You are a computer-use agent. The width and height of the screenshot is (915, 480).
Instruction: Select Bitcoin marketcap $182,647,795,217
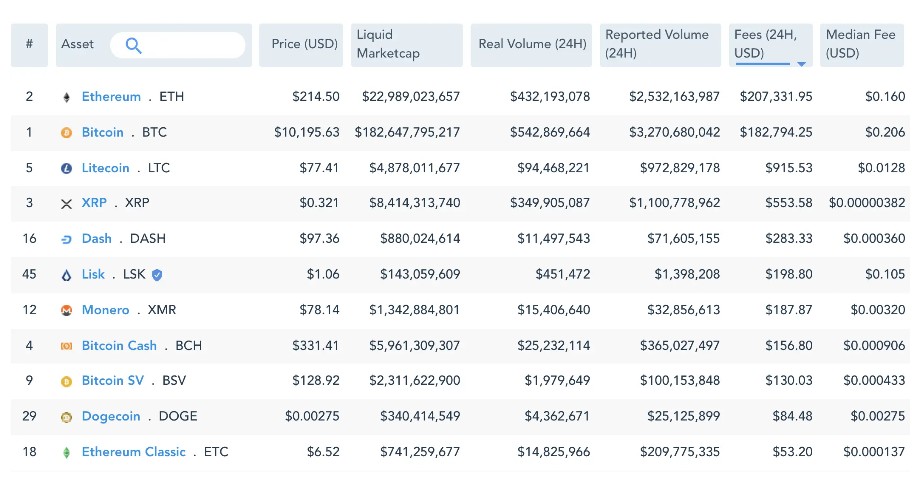407,132
